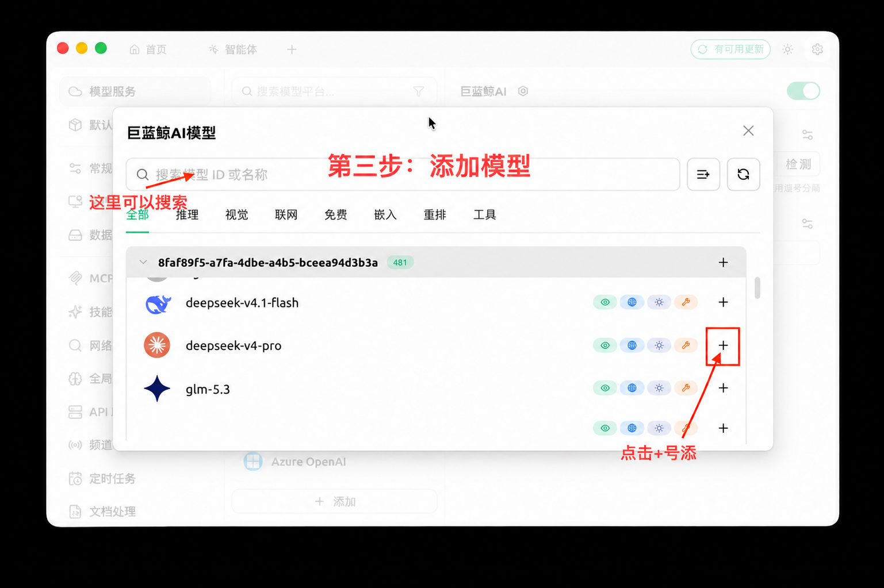This screenshot has height=588, width=884.
Task: Add all models in group 8faf89f5 with plus
Action: pyautogui.click(x=723, y=263)
